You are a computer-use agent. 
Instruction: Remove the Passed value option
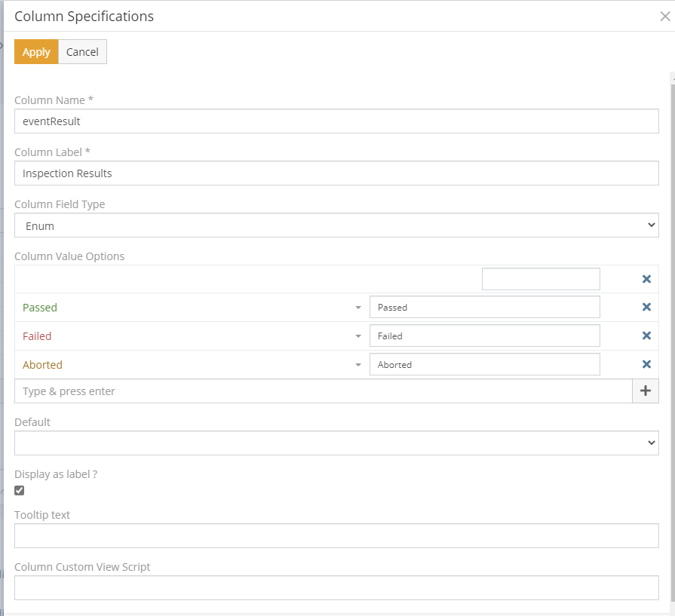(x=646, y=308)
